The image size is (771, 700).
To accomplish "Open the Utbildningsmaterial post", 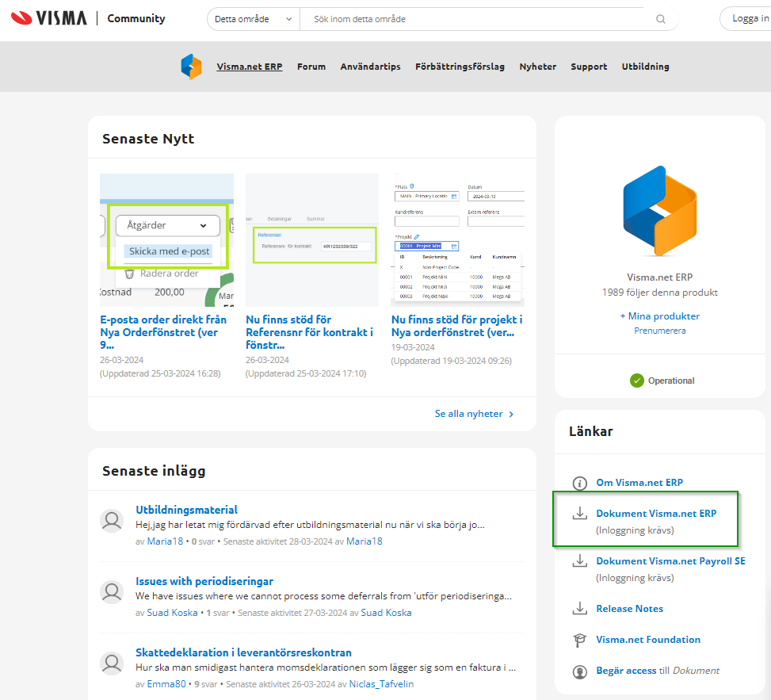I will [186, 510].
